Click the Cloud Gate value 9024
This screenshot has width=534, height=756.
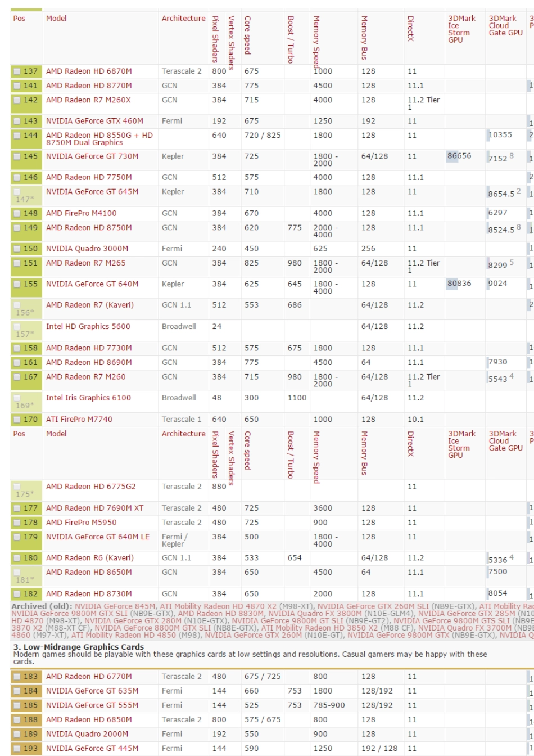(x=498, y=284)
